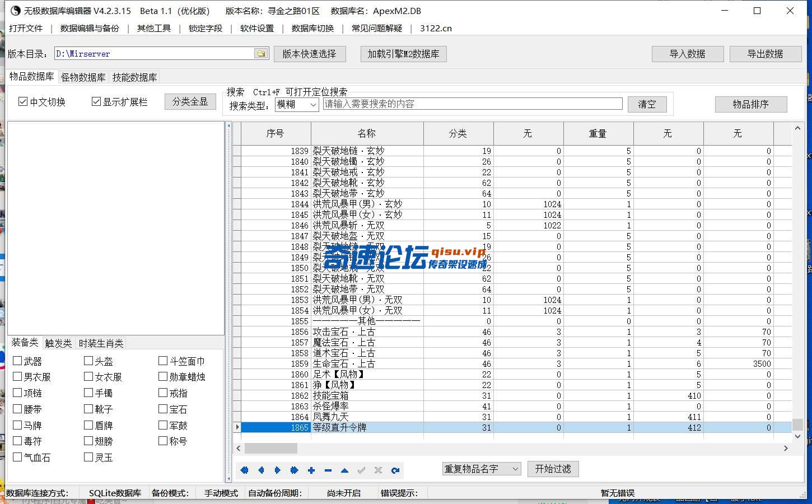Switch to 怪物数据库 tab

click(83, 77)
